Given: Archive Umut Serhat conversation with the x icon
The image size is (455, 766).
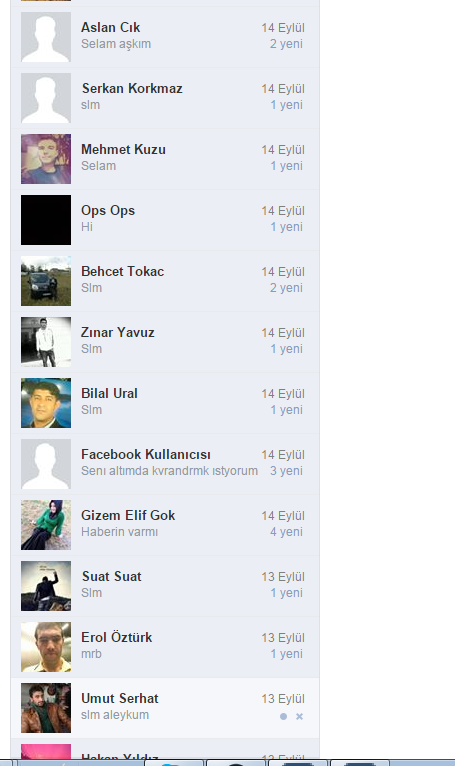Looking at the screenshot, I should click(x=300, y=716).
